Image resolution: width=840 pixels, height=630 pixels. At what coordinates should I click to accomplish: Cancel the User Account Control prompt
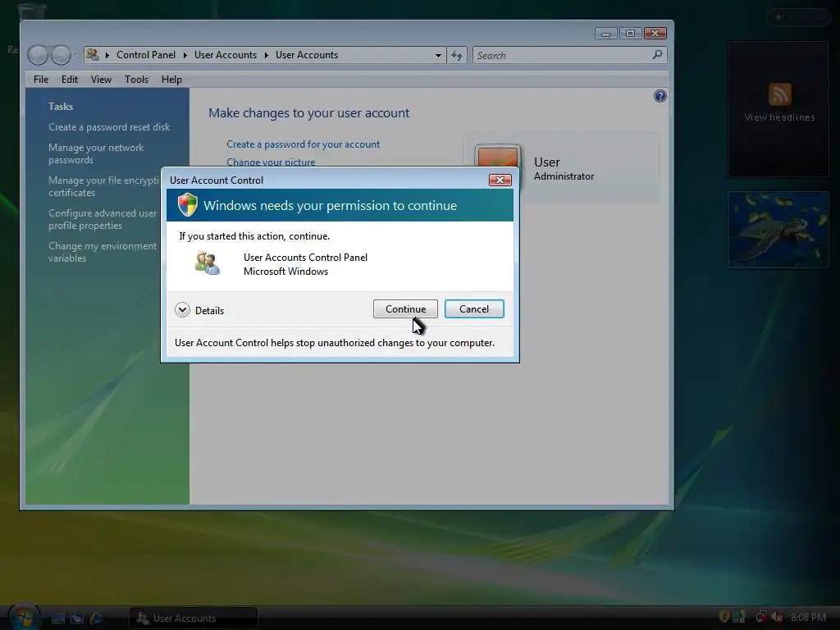(x=474, y=309)
